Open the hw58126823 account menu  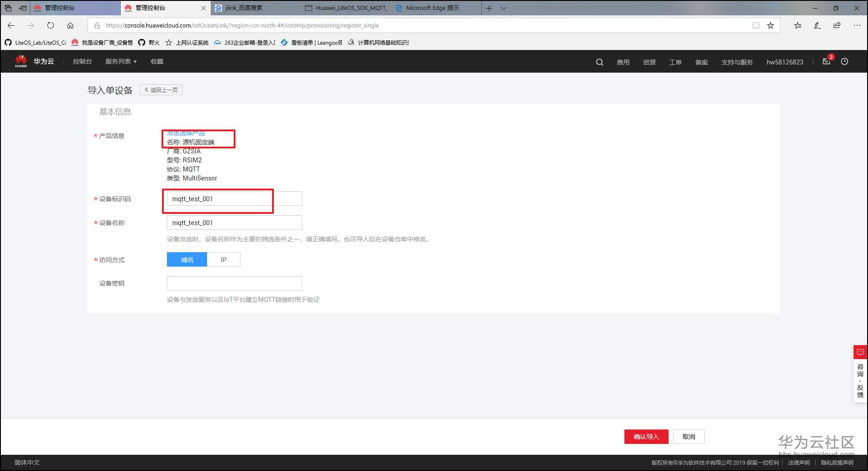click(x=785, y=62)
